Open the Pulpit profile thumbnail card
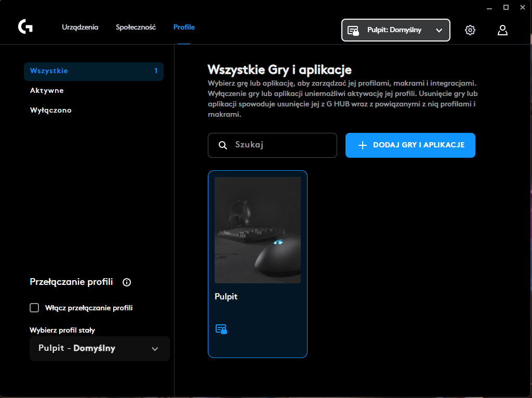The image size is (532, 398). (x=257, y=230)
